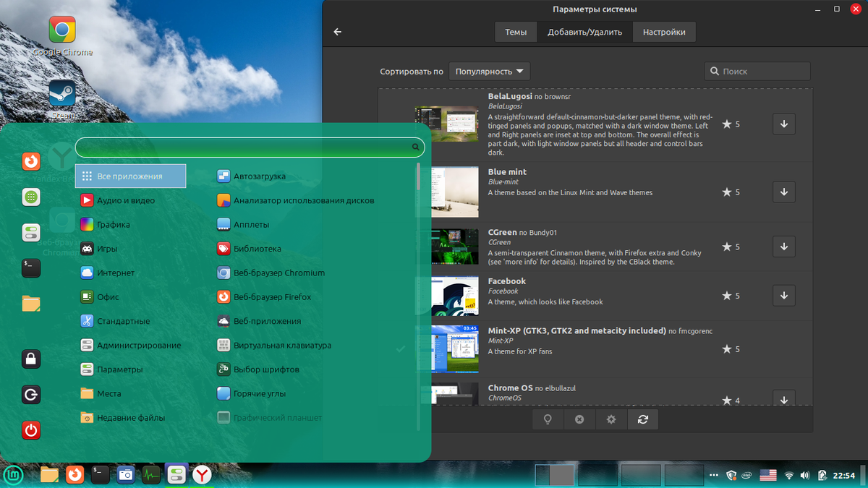The width and height of the screenshot is (868, 488).
Task: Refresh the themes list
Action: pos(642,419)
